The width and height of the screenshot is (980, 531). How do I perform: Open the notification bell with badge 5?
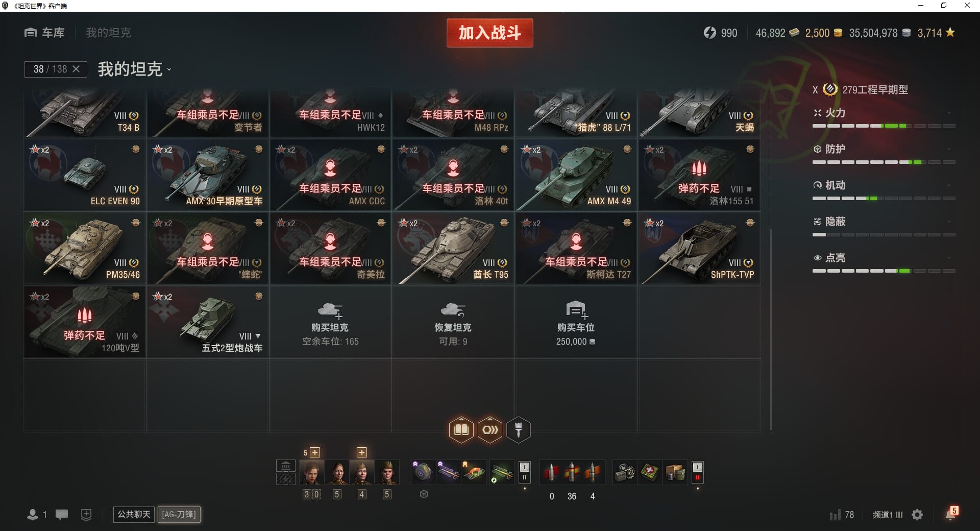point(951,514)
